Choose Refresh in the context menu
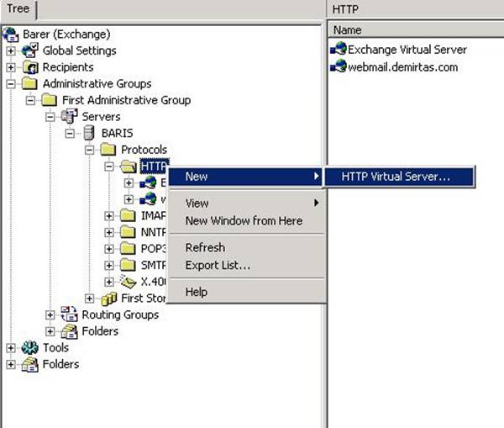504x428 pixels. [246, 247]
